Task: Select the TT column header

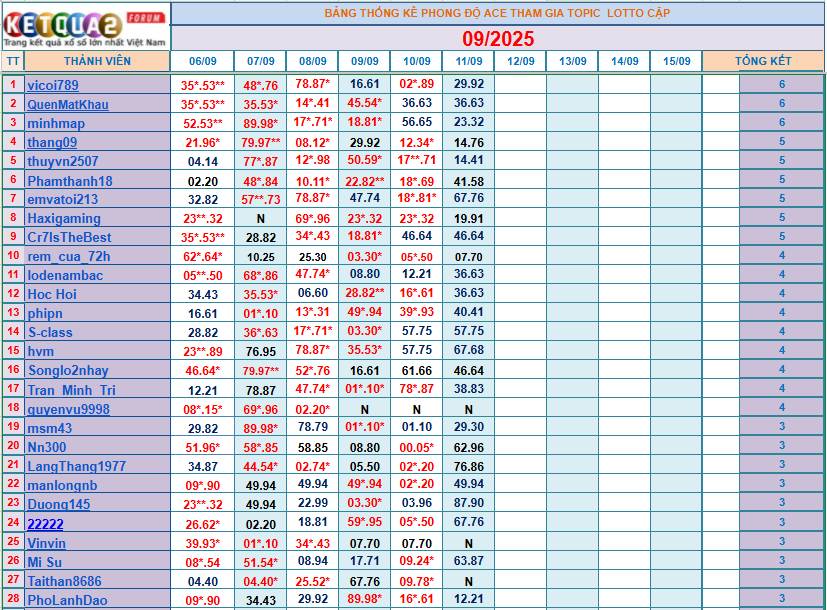Action: (13, 61)
